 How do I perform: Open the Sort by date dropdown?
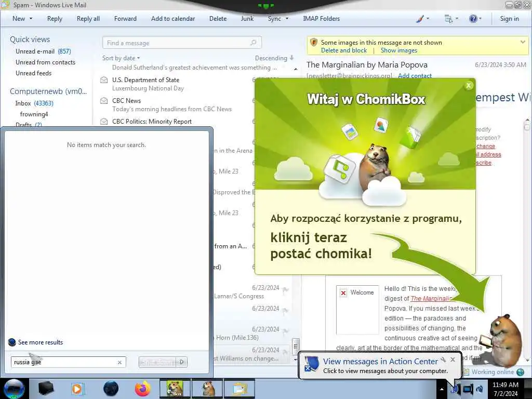tap(121, 58)
